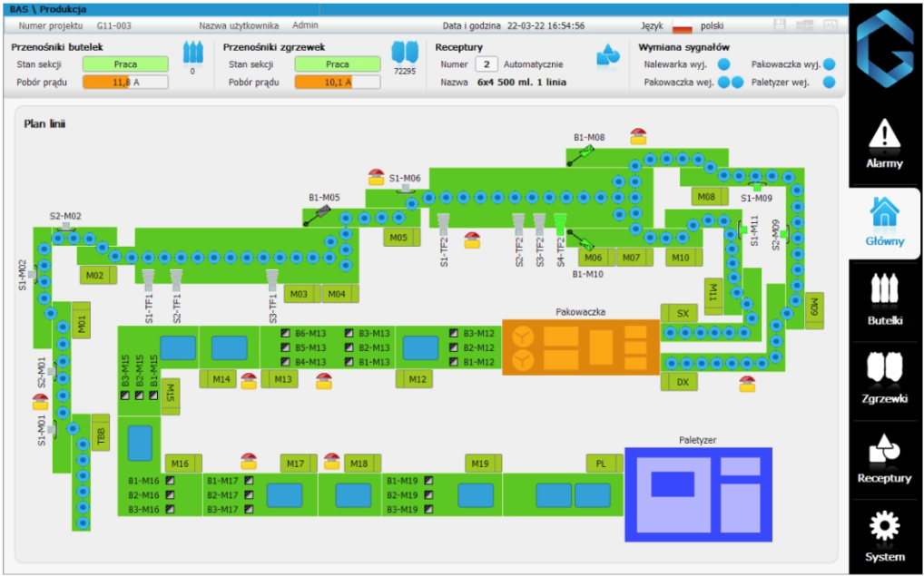
Task: Click the save disk icon in header
Action: coord(780,25)
